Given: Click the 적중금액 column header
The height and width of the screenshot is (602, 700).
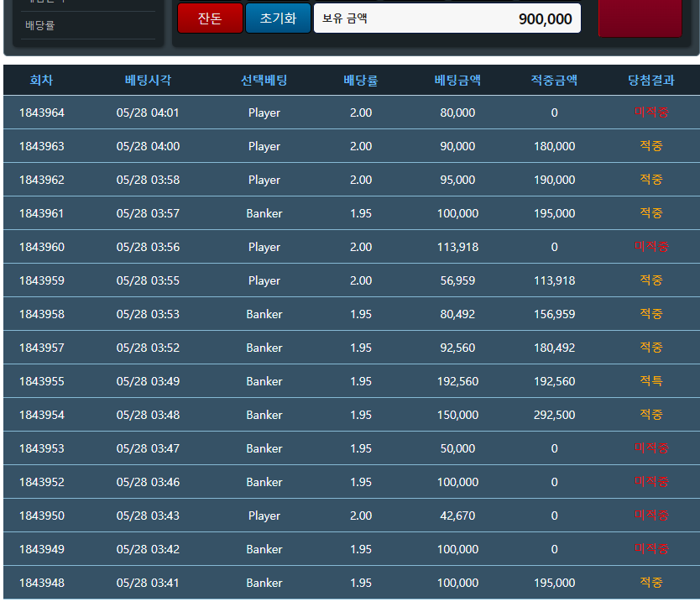Looking at the screenshot, I should coord(554,80).
